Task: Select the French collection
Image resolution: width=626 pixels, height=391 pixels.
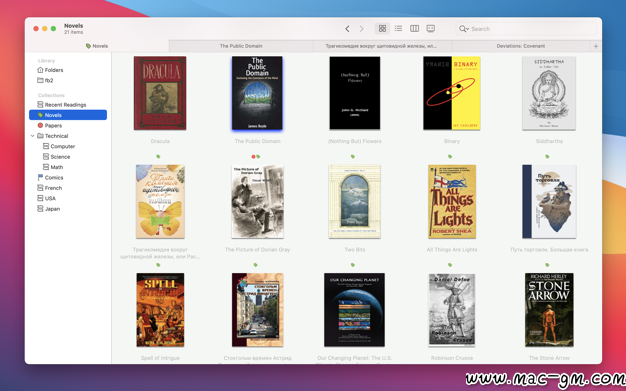Action: pos(50,188)
